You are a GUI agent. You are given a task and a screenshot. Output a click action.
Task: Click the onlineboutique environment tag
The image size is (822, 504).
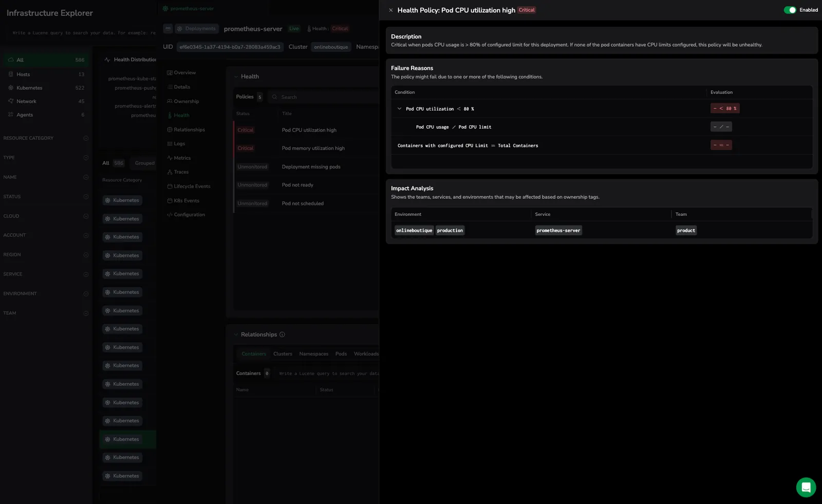tap(414, 231)
